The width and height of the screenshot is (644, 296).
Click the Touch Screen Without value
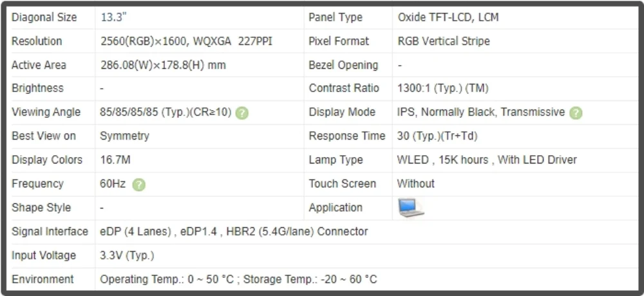tap(415, 183)
